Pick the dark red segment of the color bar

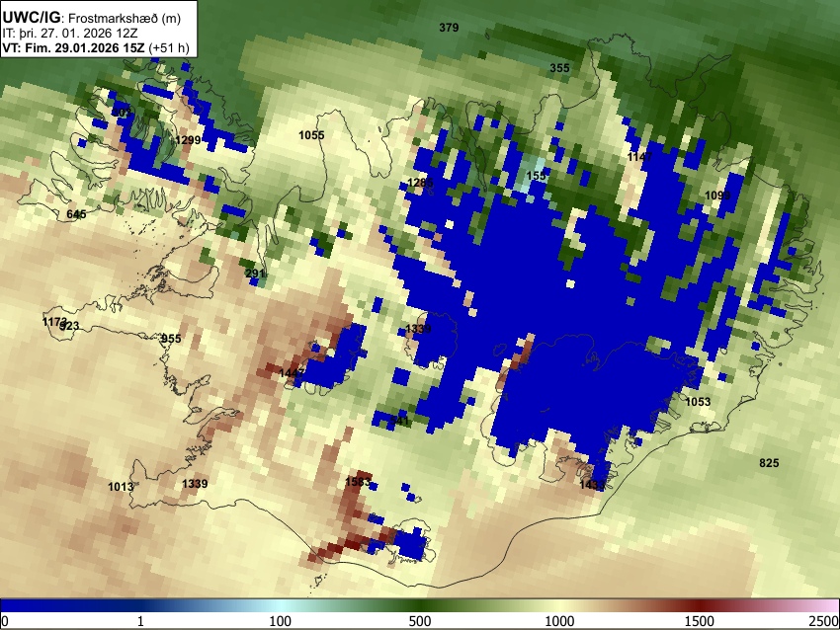coord(700,605)
